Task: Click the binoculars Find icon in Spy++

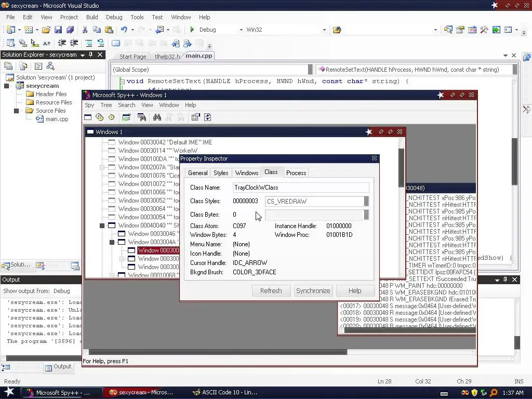Action: point(157,117)
